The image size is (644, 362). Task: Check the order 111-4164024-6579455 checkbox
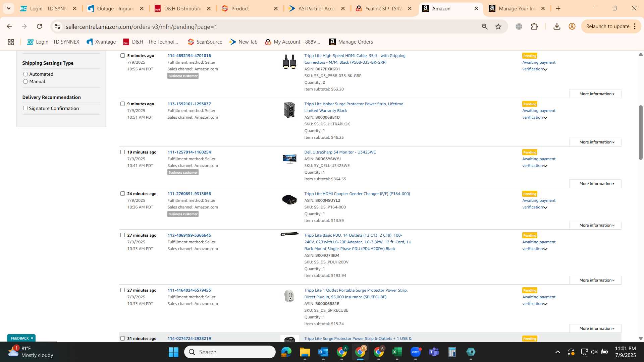(x=122, y=290)
